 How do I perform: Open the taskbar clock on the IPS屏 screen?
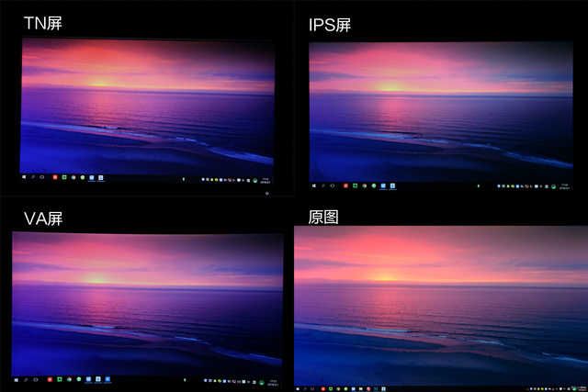pos(564,186)
